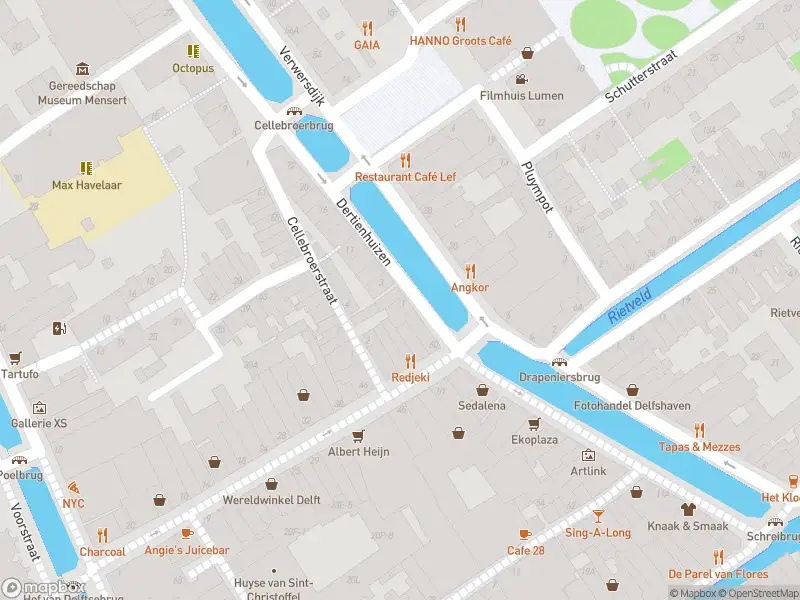
Task: Click the Restaurant Café Lef label
Action: (x=406, y=177)
